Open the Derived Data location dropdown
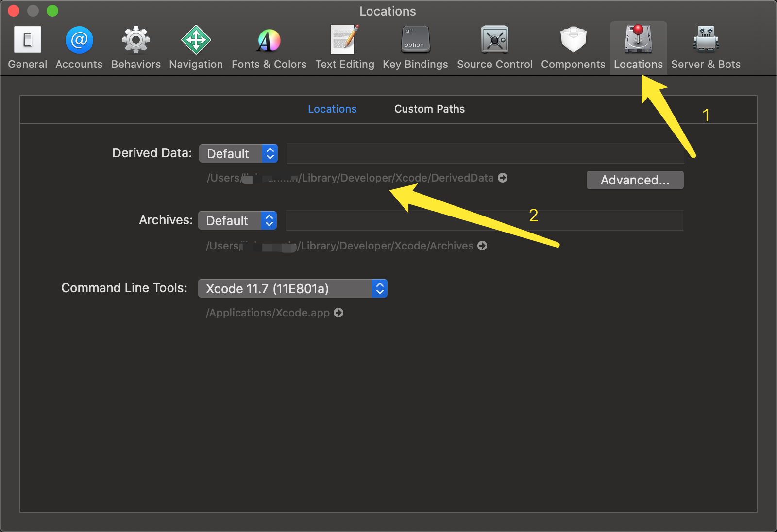Image resolution: width=777 pixels, height=532 pixels. tap(238, 153)
